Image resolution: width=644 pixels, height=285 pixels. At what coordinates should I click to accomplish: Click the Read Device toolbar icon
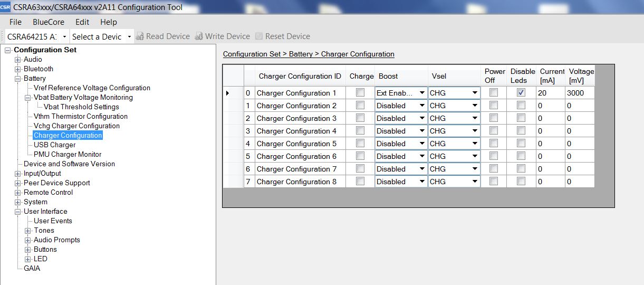(140, 36)
